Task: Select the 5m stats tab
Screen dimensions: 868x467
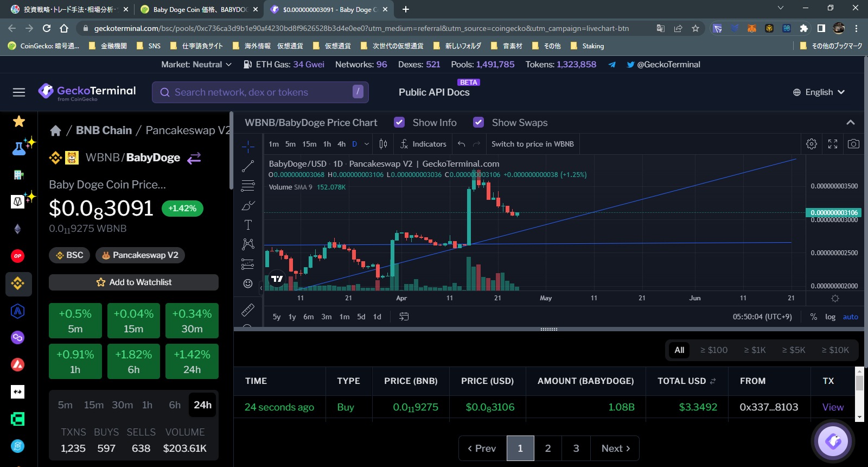Action: (65, 405)
